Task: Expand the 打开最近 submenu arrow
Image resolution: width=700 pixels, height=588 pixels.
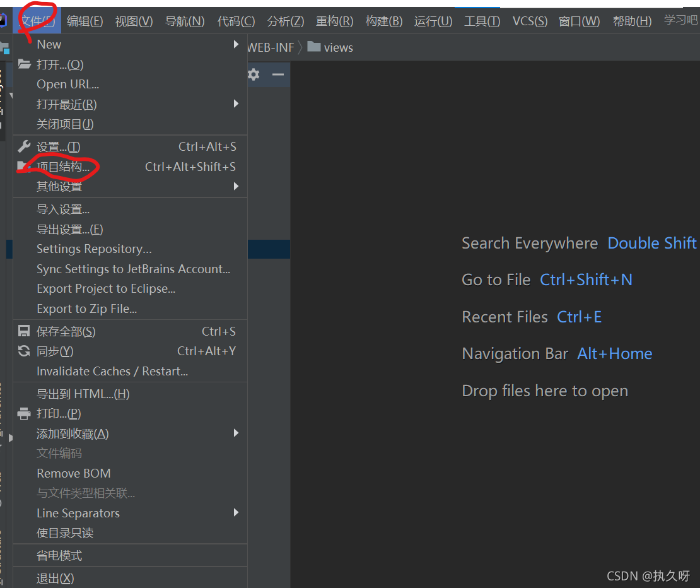Action: (x=236, y=103)
